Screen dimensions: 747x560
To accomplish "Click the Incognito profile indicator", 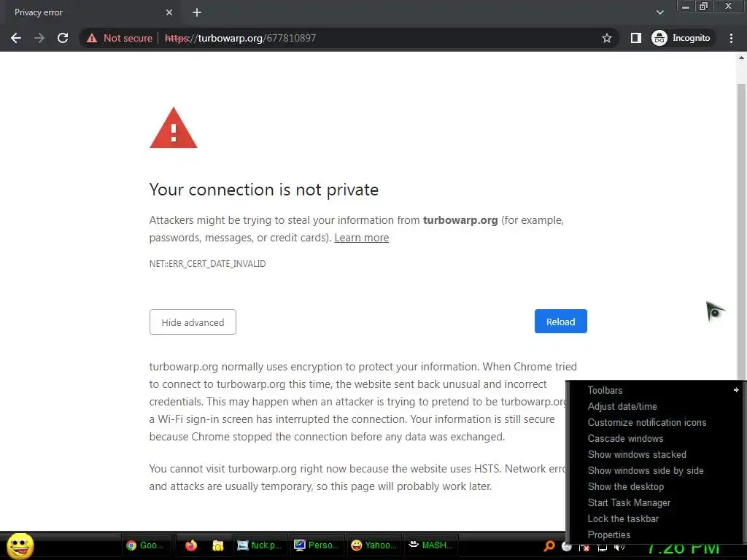I will pos(681,38).
